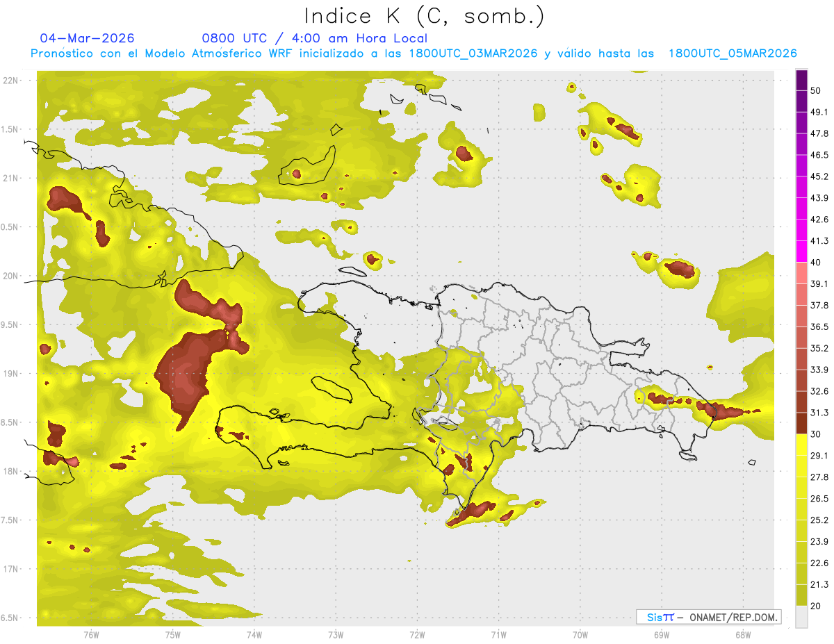Click the colorbar value '49.1'

tap(819, 112)
